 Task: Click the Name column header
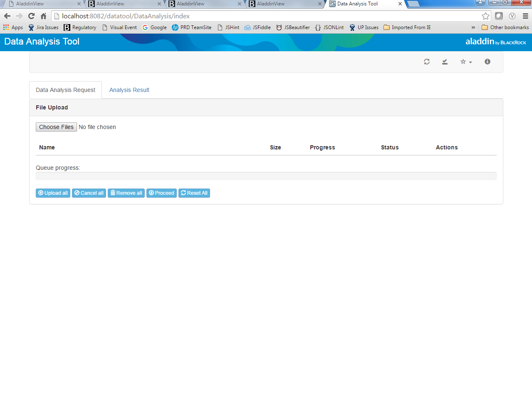[x=47, y=147]
